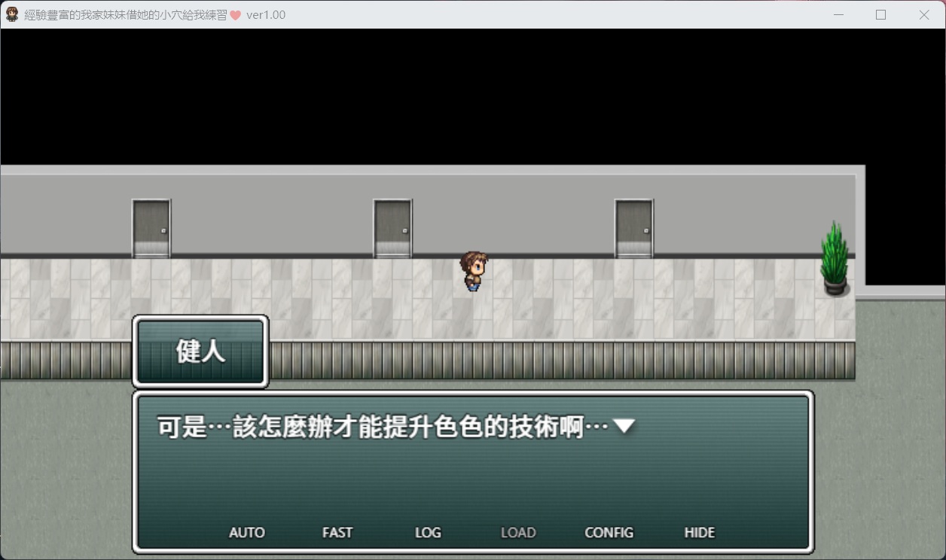Toggle AUTO text advance mode
Screen dimensions: 946x560
click(x=246, y=532)
